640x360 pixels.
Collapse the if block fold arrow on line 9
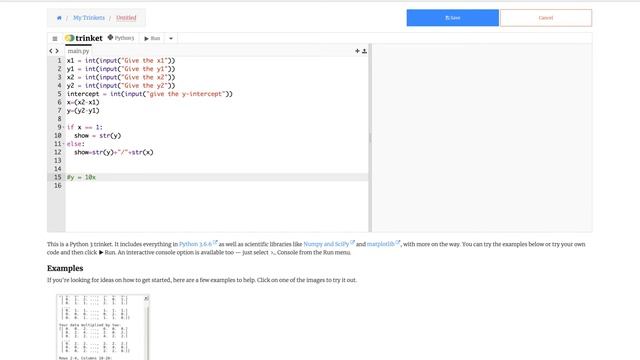[x=64, y=127]
